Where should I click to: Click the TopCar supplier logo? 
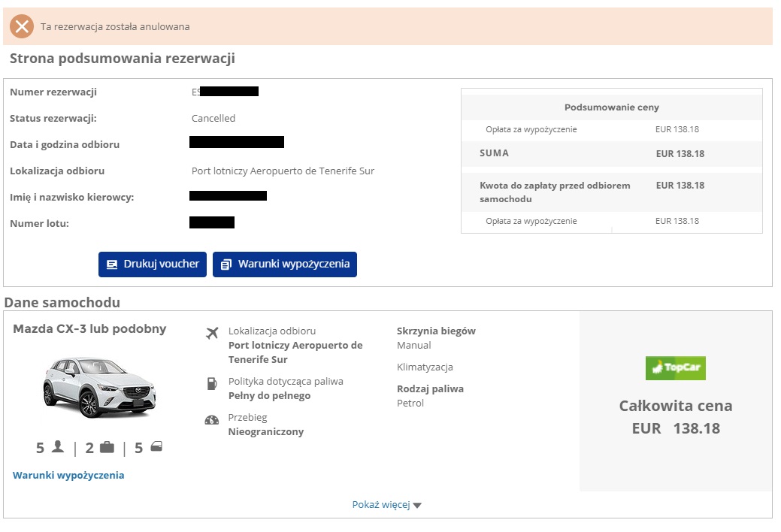coord(676,368)
